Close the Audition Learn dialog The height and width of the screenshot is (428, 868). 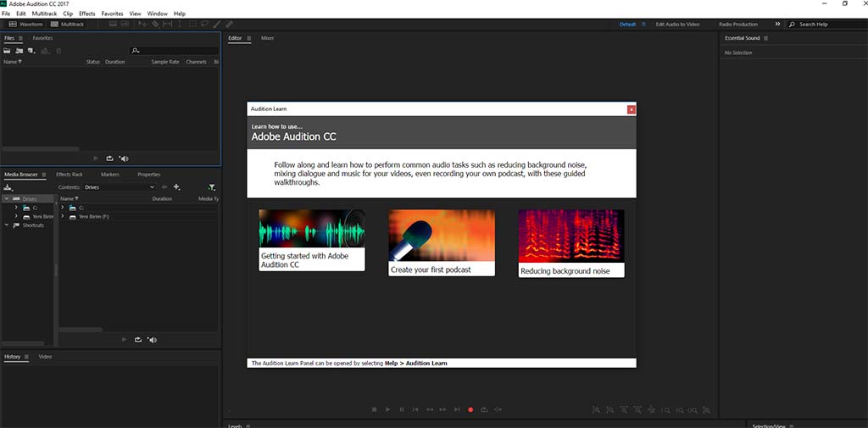tap(631, 109)
